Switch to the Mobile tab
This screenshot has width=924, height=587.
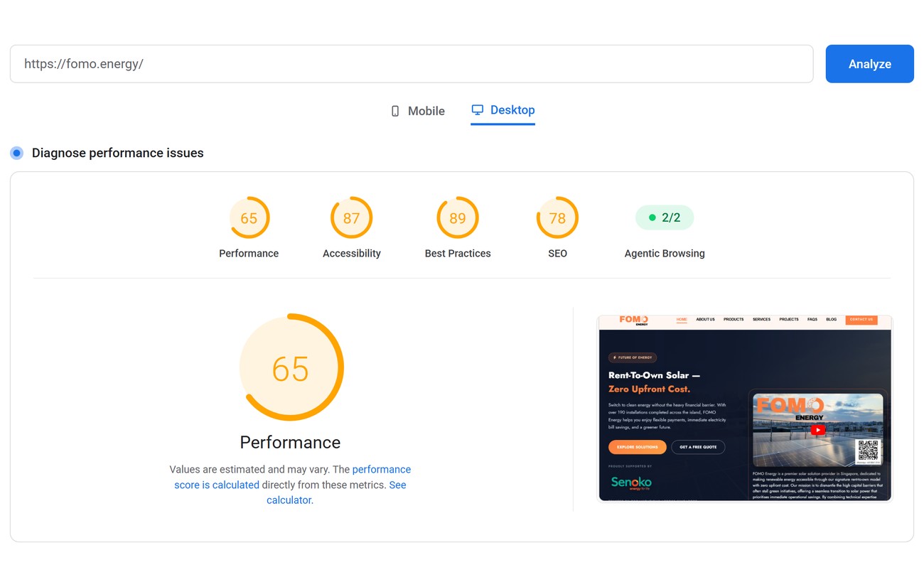pyautogui.click(x=418, y=111)
